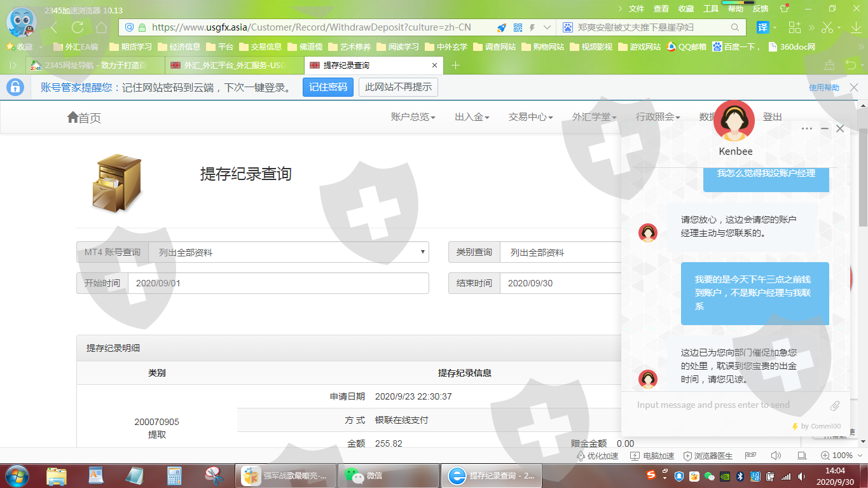Open the 类别查询 dropdown
This screenshot has width=868, height=488.
point(560,253)
